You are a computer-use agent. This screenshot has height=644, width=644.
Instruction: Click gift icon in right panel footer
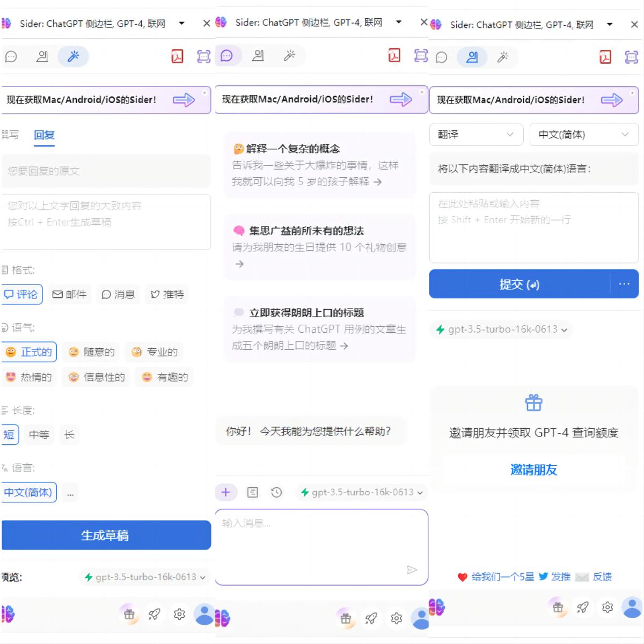click(x=558, y=608)
